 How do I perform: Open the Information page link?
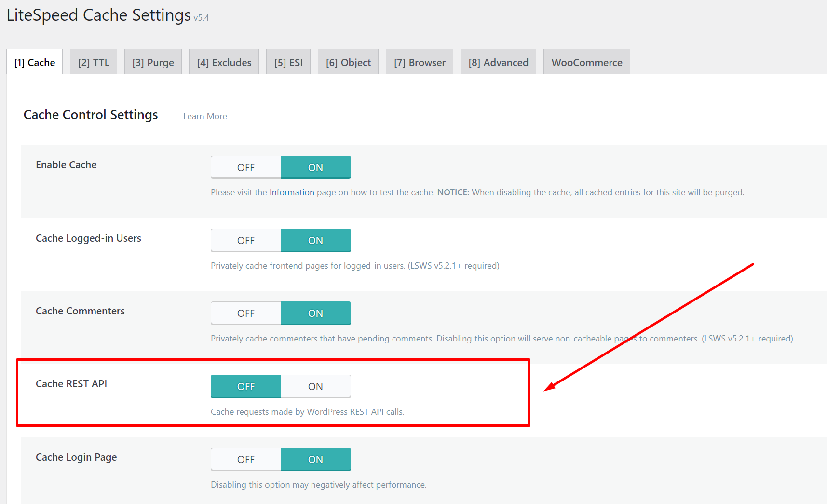click(292, 192)
